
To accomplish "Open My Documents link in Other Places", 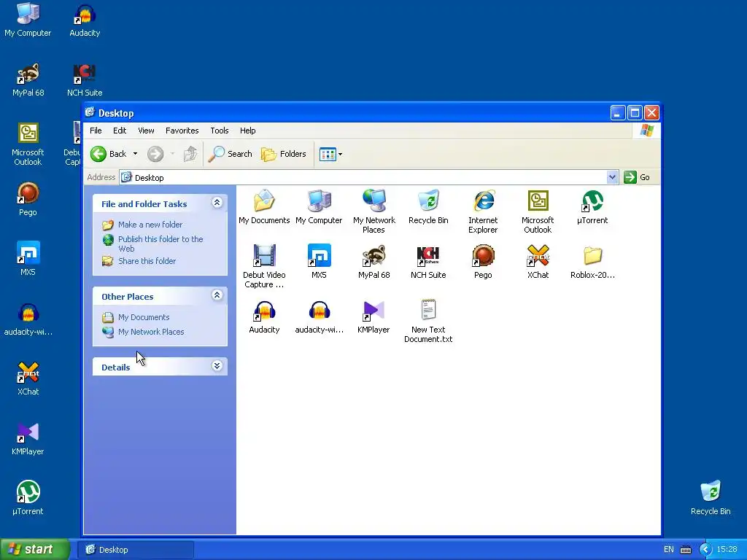I will click(x=144, y=317).
